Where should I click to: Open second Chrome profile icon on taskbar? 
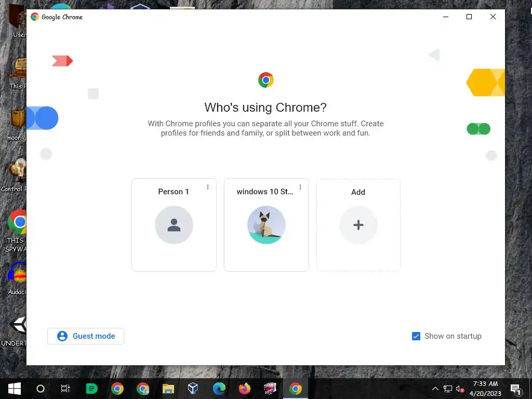pyautogui.click(x=143, y=389)
